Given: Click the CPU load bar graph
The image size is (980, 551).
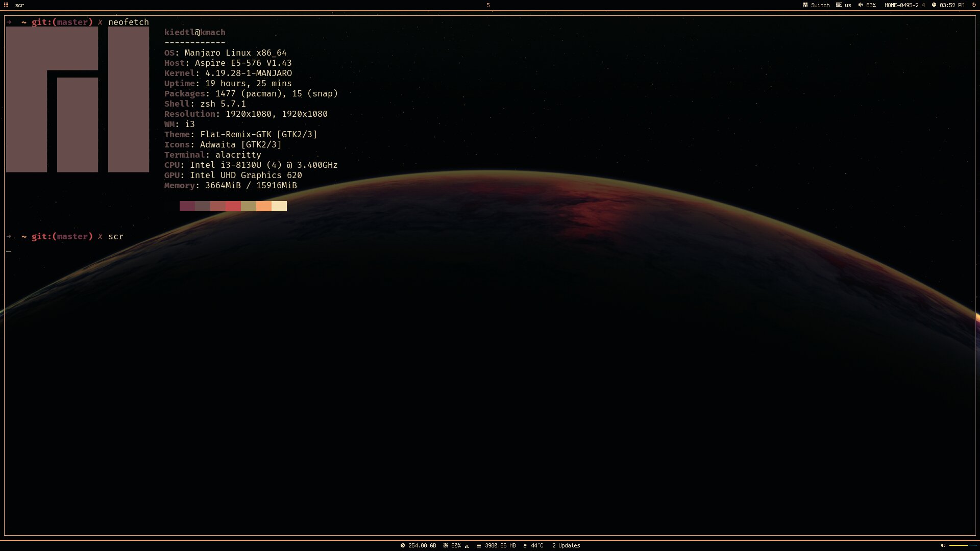Looking at the screenshot, I should [467, 546].
